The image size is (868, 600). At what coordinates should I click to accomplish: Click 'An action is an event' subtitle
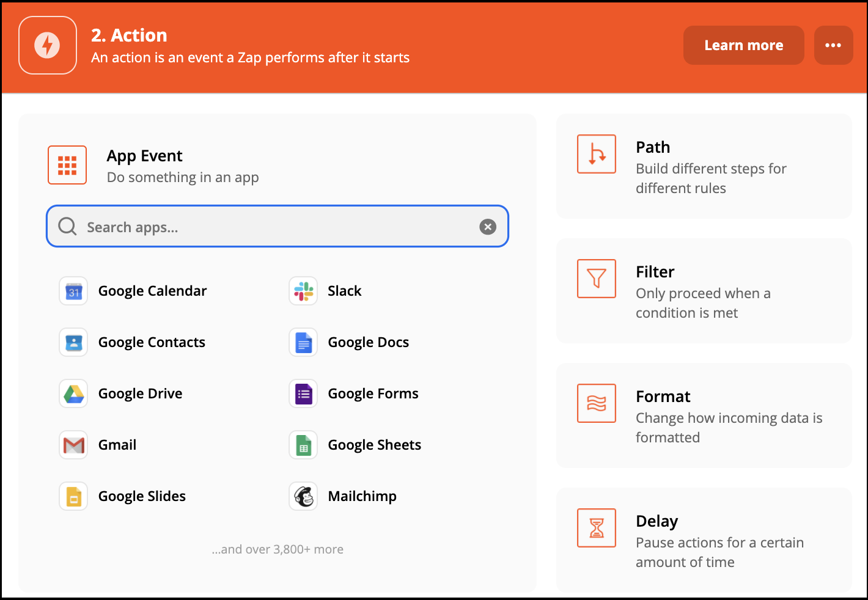pyautogui.click(x=250, y=57)
